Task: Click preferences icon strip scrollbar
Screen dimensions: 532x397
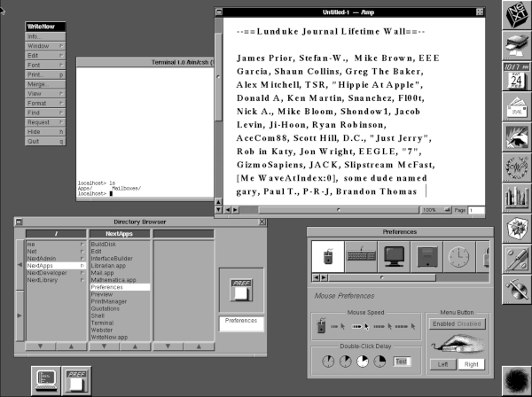Action: click(382, 277)
